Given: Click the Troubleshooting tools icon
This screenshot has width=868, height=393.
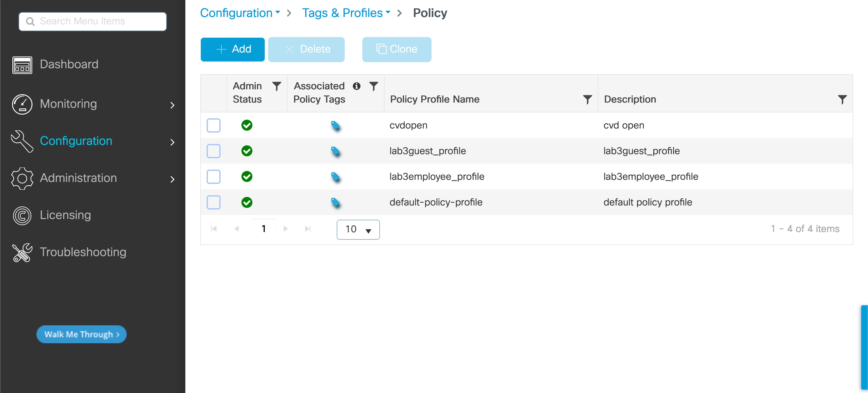Looking at the screenshot, I should pyautogui.click(x=22, y=252).
